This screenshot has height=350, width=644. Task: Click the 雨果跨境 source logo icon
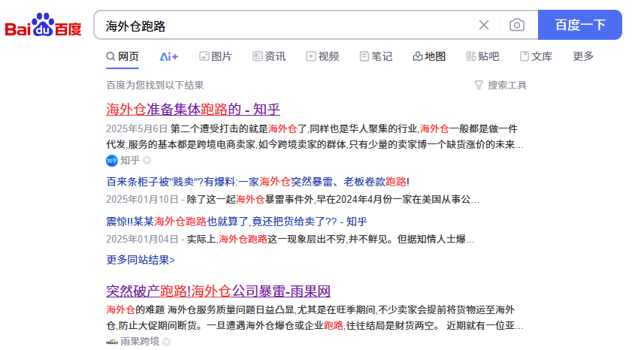pyautogui.click(x=112, y=342)
